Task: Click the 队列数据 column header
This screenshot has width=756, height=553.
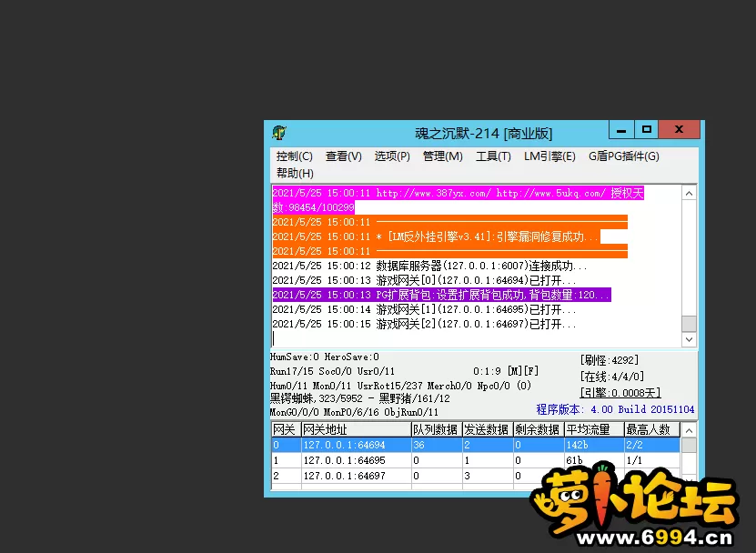Action: pos(437,429)
